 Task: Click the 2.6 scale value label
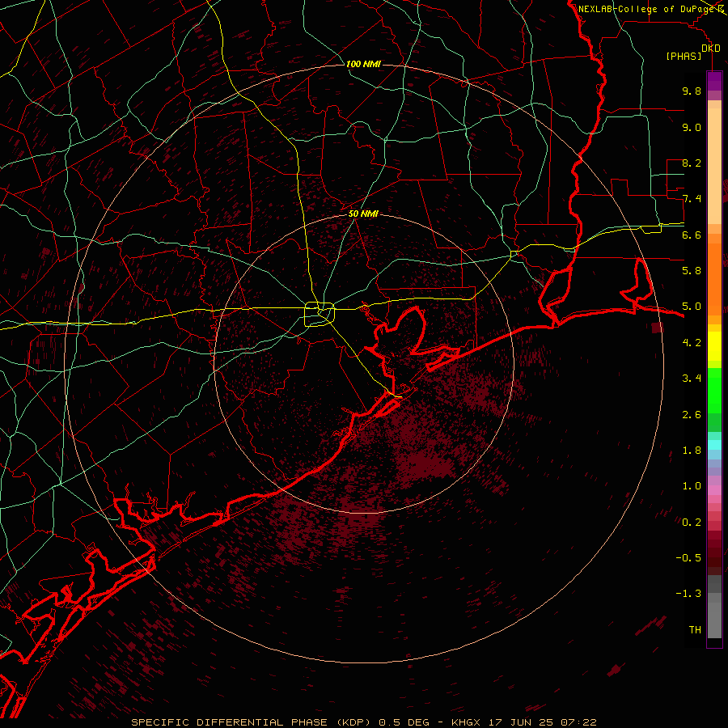[692, 414]
